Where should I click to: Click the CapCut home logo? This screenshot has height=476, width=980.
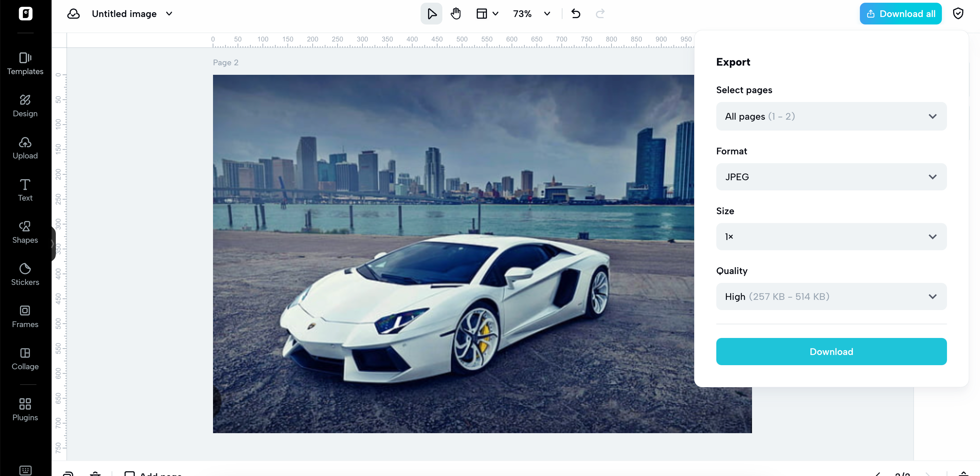click(x=26, y=14)
